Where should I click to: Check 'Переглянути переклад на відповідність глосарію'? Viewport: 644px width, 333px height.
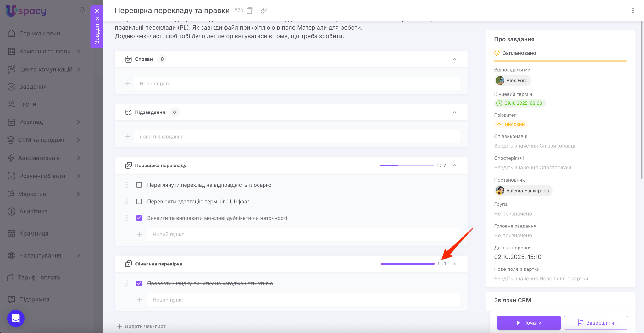[x=139, y=185]
